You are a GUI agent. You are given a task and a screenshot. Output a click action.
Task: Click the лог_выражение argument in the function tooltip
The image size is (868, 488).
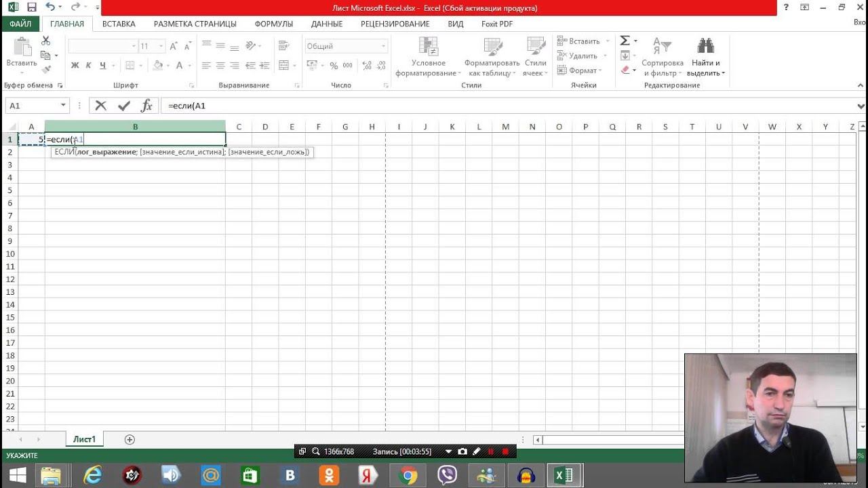point(106,152)
